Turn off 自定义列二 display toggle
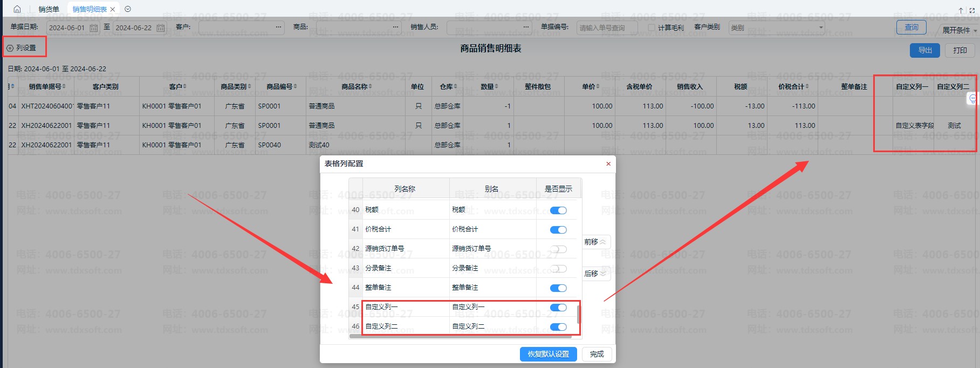980x368 pixels. click(558, 327)
